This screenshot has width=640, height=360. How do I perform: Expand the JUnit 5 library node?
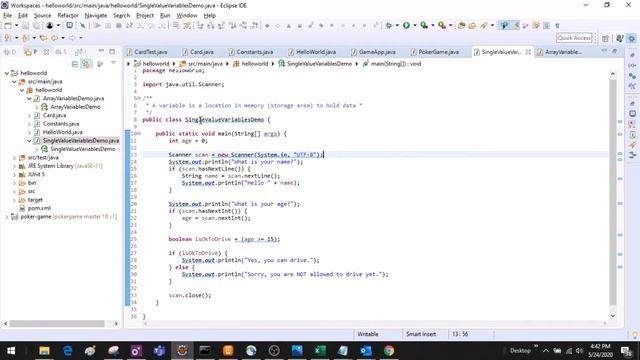point(14,175)
